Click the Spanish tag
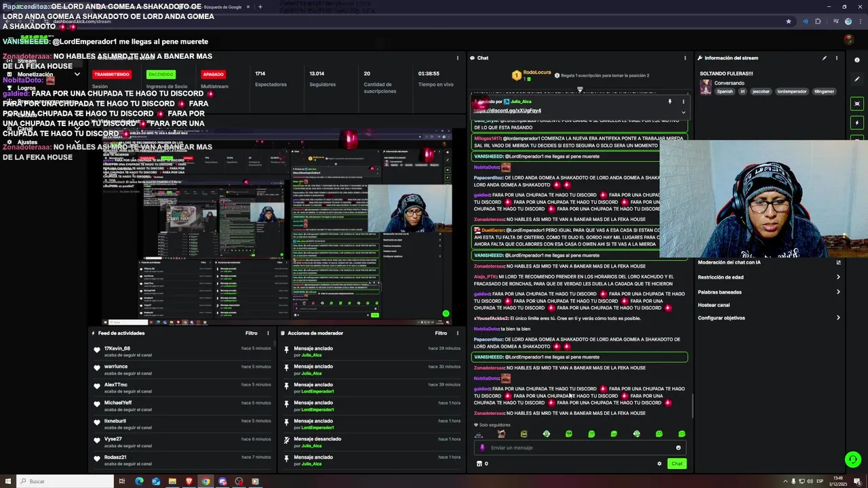Image resolution: width=868 pixels, height=488 pixels. point(725,91)
